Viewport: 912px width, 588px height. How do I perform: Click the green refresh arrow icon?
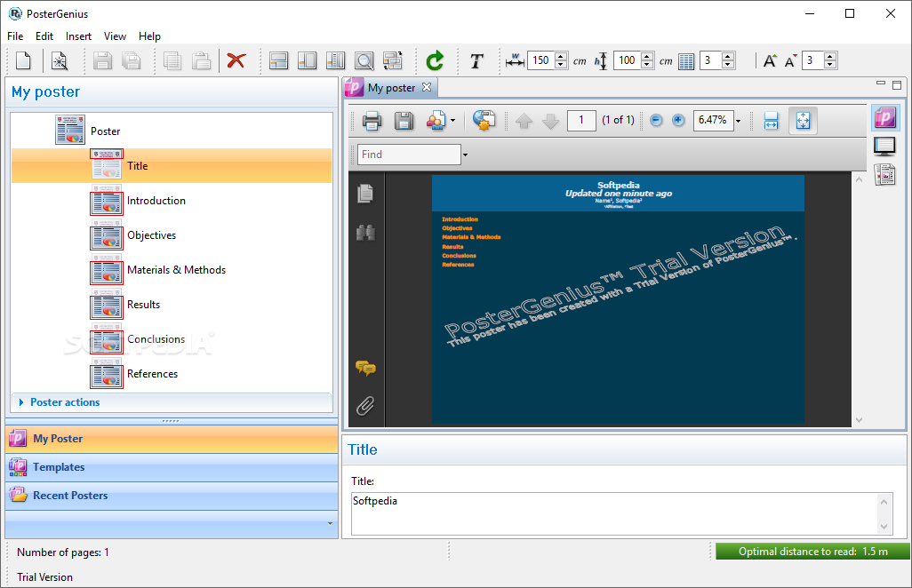(x=435, y=60)
